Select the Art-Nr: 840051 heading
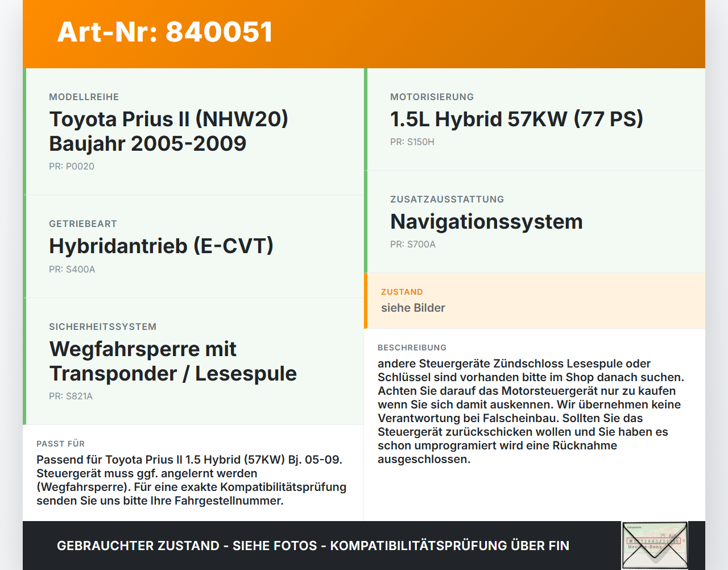The width and height of the screenshot is (728, 570). pyautogui.click(x=165, y=32)
